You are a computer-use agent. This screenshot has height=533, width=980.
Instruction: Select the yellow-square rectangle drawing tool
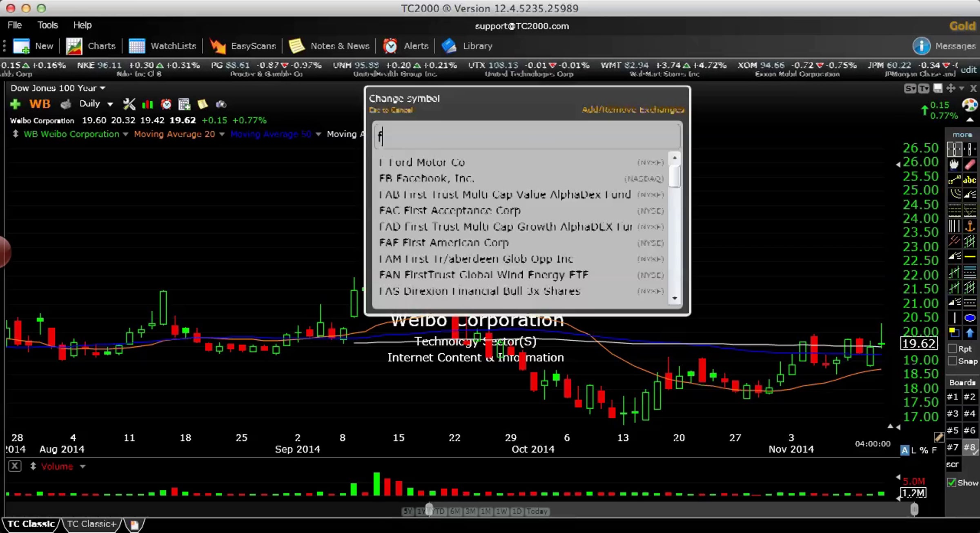(x=954, y=333)
